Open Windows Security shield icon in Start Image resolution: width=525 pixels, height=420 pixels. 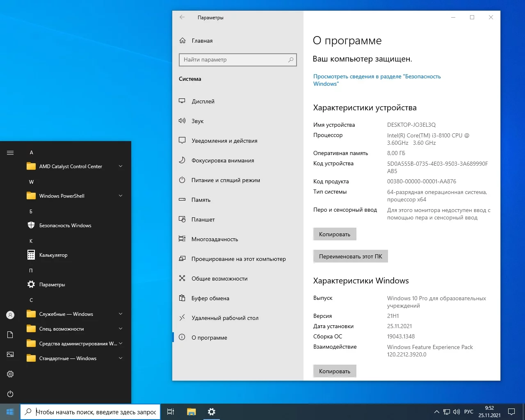pyautogui.click(x=31, y=225)
